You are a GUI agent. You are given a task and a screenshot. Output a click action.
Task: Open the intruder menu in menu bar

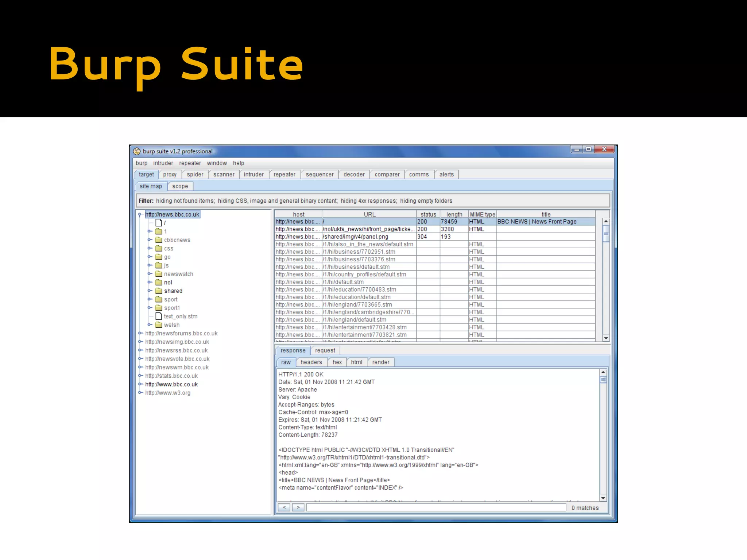pyautogui.click(x=163, y=163)
